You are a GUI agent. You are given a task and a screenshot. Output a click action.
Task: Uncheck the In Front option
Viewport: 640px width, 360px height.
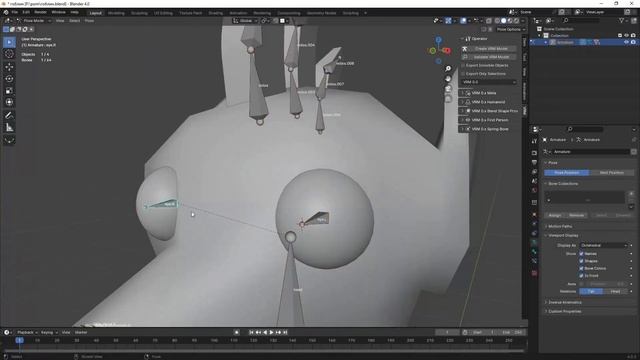pyautogui.click(x=581, y=276)
